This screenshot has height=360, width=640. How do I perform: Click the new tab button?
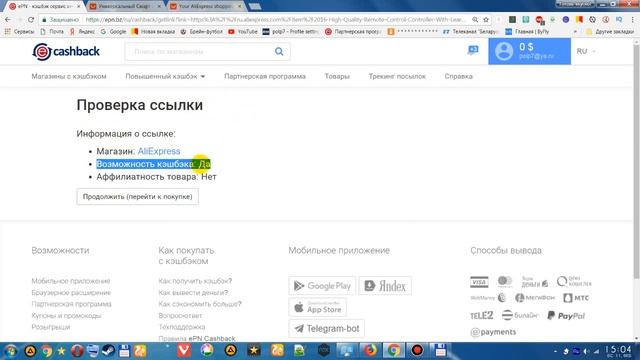click(255, 7)
